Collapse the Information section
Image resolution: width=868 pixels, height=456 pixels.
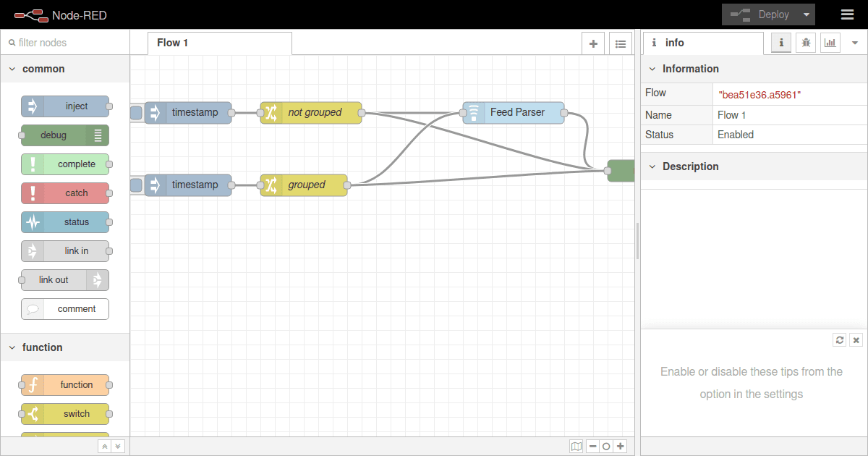652,69
